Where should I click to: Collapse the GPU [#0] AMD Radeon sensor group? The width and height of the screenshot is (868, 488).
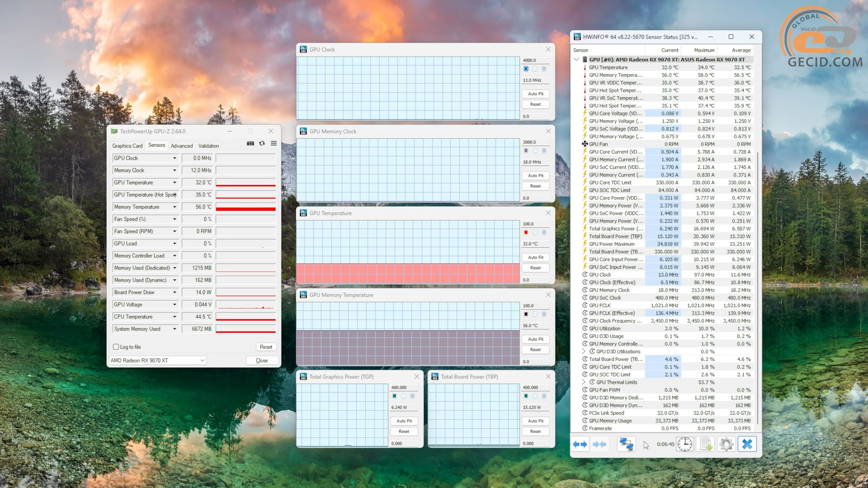(576, 60)
